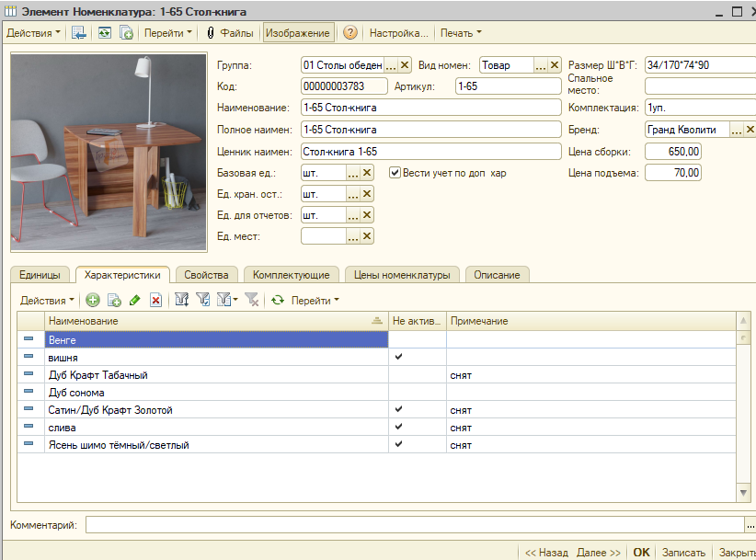Open the Комплектующие tab
The image size is (756, 560).
click(291, 275)
